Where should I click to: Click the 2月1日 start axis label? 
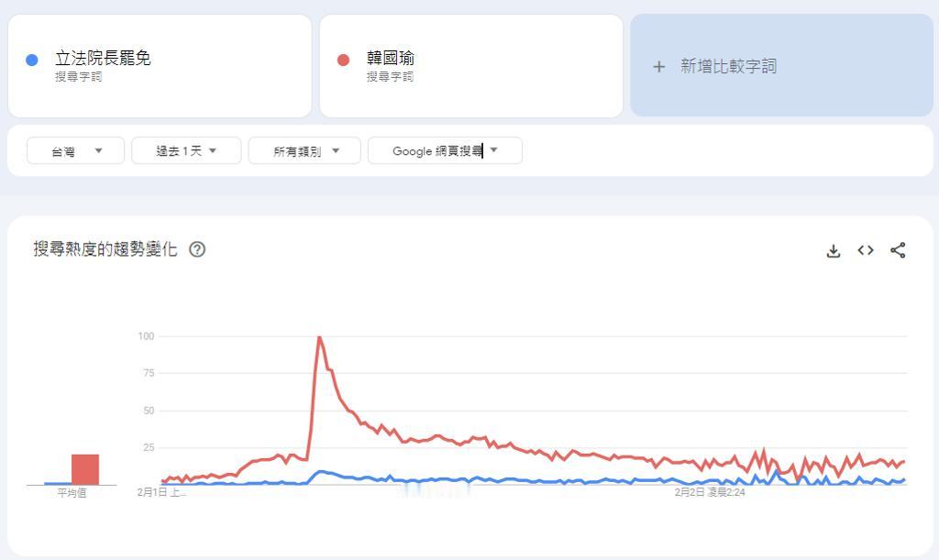[x=161, y=492]
